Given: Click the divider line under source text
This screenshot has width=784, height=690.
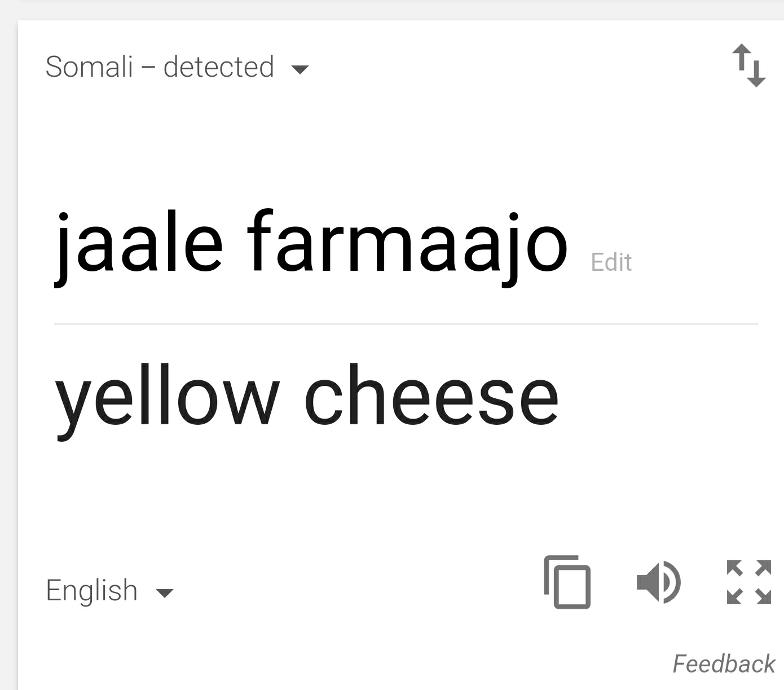Looking at the screenshot, I should (x=406, y=324).
